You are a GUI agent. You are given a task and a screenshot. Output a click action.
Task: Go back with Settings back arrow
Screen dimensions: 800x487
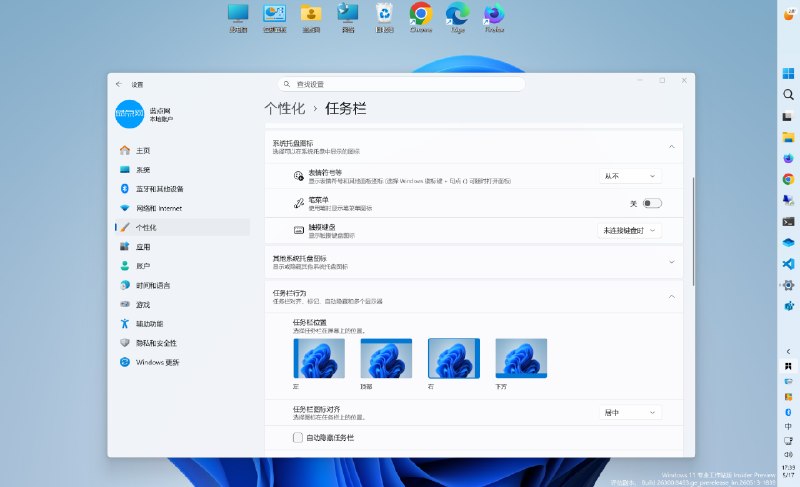[x=119, y=84]
